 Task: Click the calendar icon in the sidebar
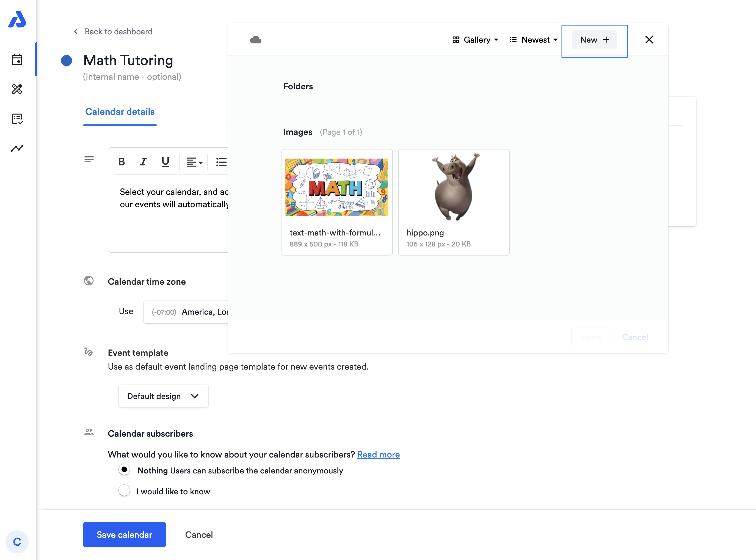17,60
